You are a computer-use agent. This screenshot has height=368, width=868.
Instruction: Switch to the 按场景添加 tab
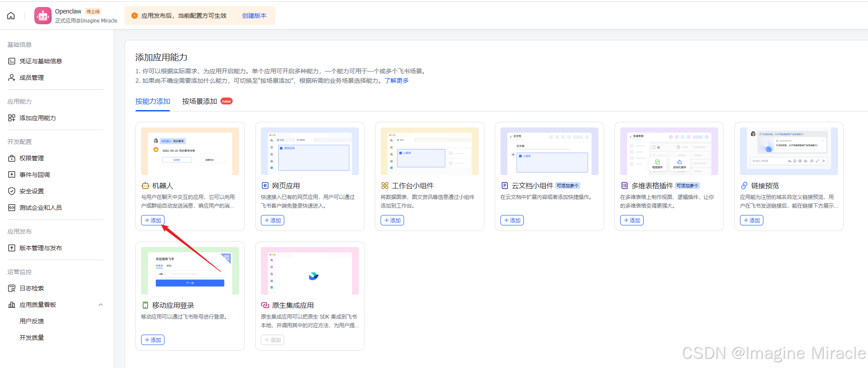[x=200, y=101]
